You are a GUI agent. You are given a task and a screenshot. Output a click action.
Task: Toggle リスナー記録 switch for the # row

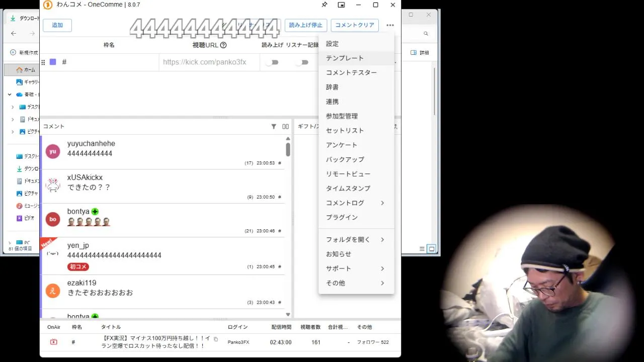point(302,62)
